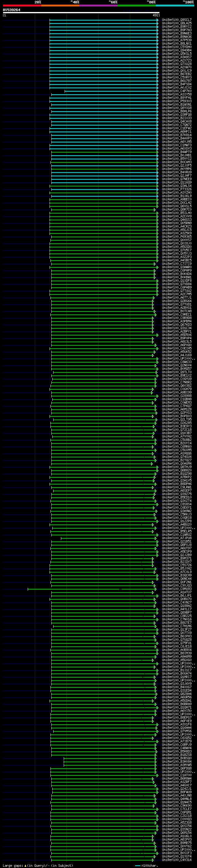Open hit UniRef100_Q9SCL7
Image resolution: width=197 pixels, height=868 pixels.
coord(176,20)
